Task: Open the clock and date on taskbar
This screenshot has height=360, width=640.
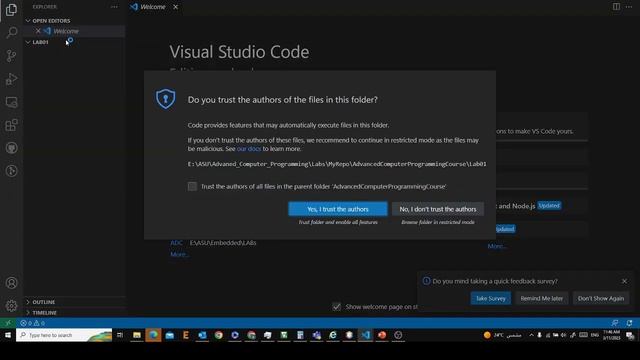Action: [x=611, y=335]
